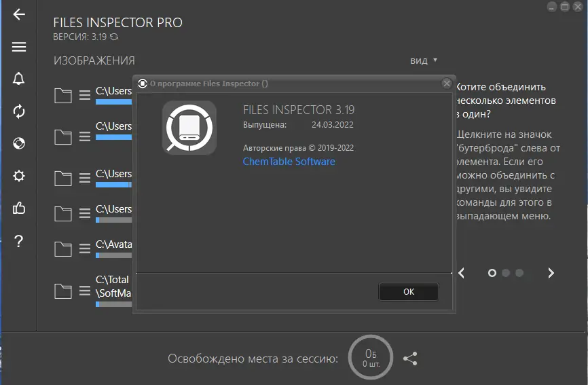588x385 pixels.
Task: Open sandwich menu of C:\Avata row
Action: (85, 249)
